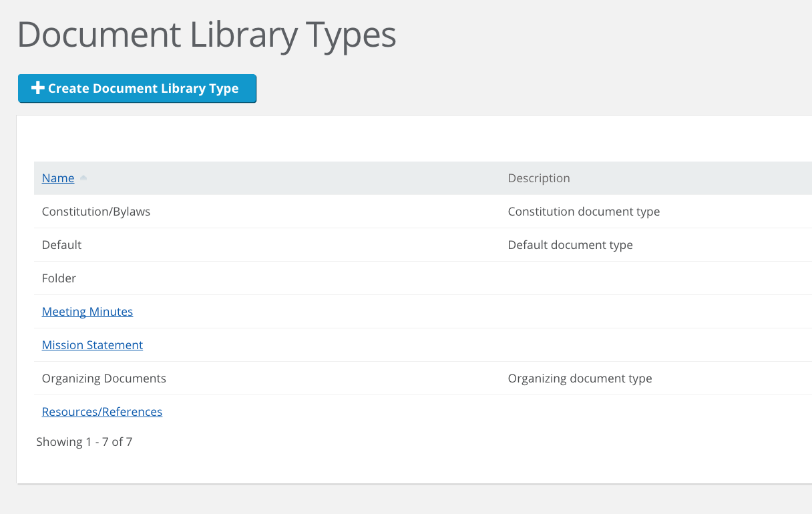Click the Document Library Types page heading
The image size is (812, 514).
pos(207,35)
